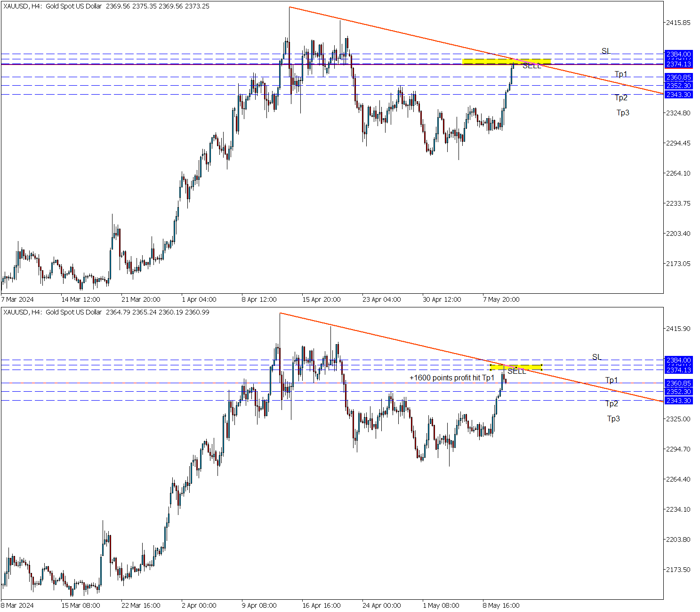This screenshot has width=700, height=612.
Task: Click the '16 Apr 16:00' time axis label
Action: click(x=322, y=605)
